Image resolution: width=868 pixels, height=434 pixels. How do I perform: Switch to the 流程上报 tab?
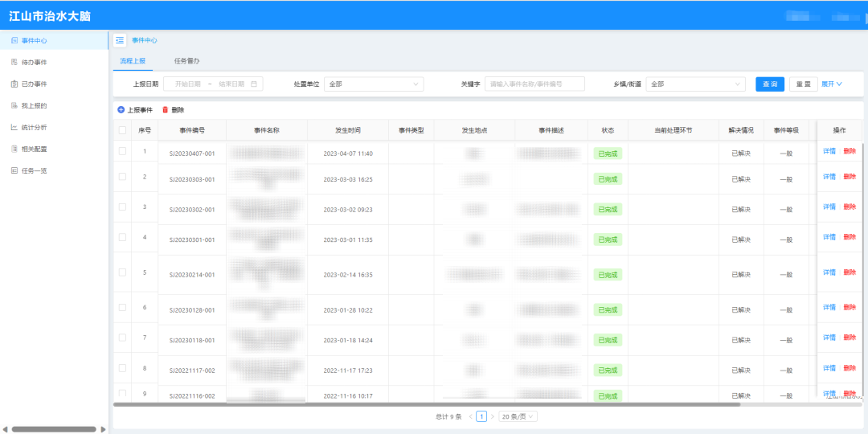point(133,61)
